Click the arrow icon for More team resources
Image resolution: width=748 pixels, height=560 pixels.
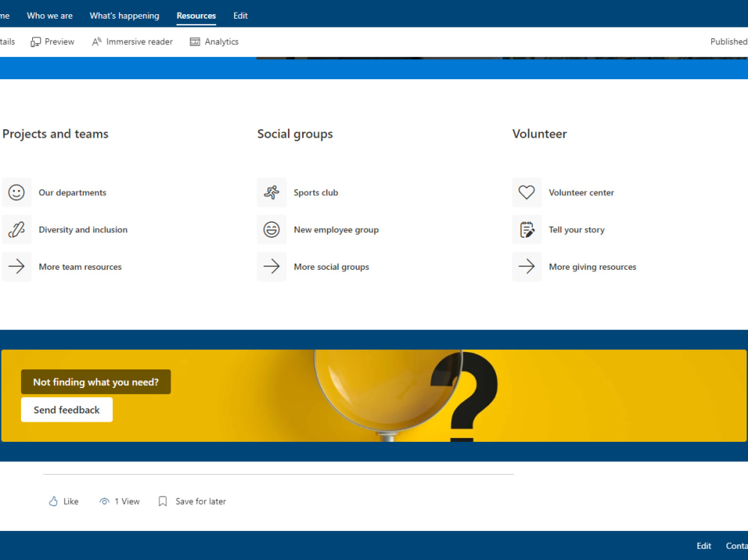16,266
